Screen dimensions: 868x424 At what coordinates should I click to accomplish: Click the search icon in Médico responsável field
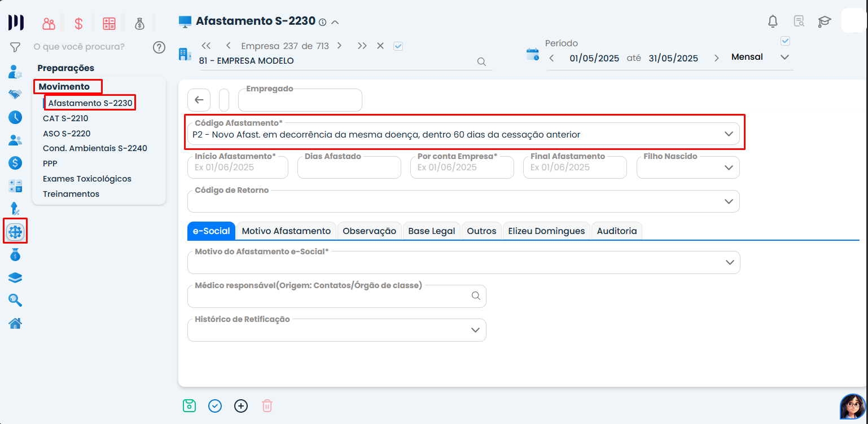476,296
